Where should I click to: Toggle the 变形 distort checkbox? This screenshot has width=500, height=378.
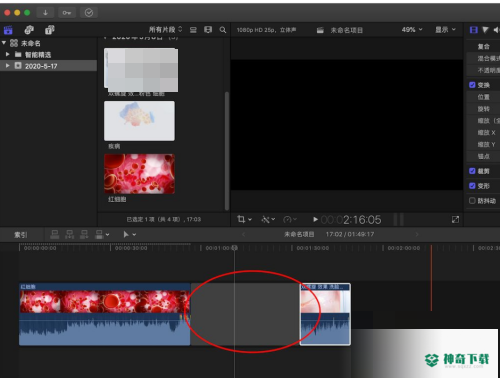472,186
